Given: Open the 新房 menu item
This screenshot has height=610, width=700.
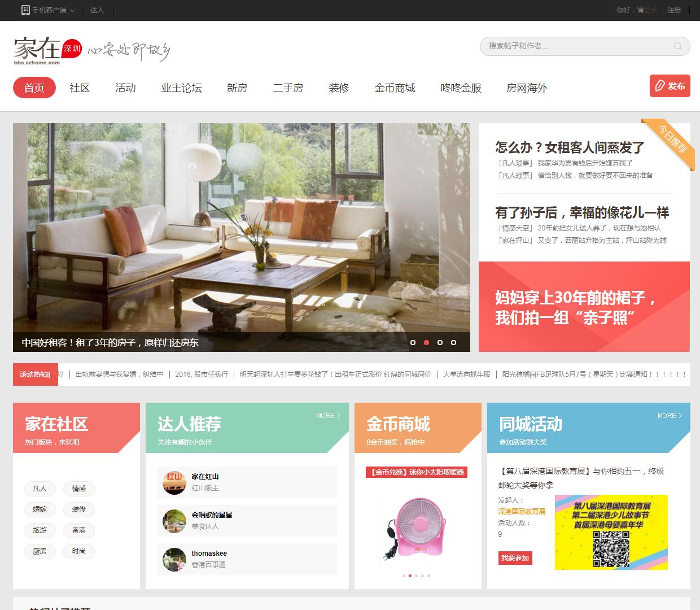Looking at the screenshot, I should [x=237, y=88].
